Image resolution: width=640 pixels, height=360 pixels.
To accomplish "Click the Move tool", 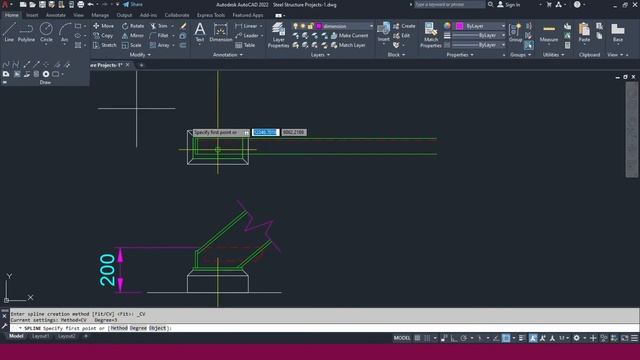I will [x=103, y=26].
